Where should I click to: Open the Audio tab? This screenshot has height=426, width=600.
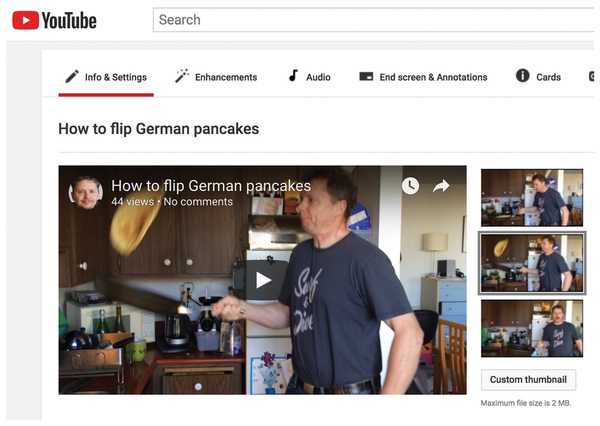pyautogui.click(x=309, y=77)
